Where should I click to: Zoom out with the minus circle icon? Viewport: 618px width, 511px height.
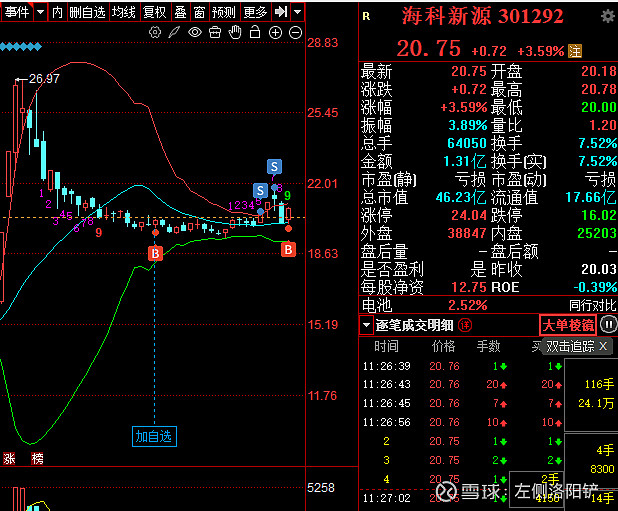coord(295,33)
